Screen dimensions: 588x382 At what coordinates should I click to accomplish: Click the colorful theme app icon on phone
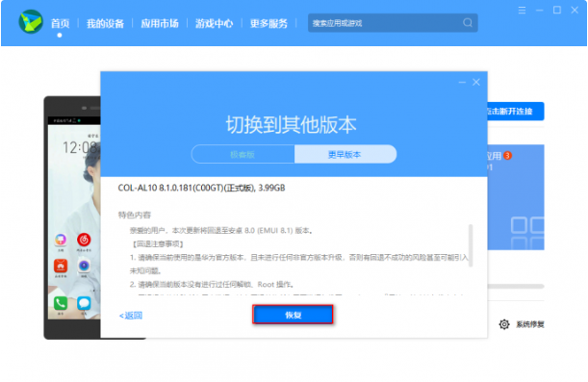[61, 240]
